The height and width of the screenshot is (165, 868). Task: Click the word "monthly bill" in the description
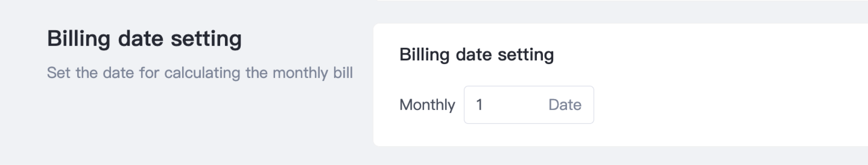[x=312, y=73]
